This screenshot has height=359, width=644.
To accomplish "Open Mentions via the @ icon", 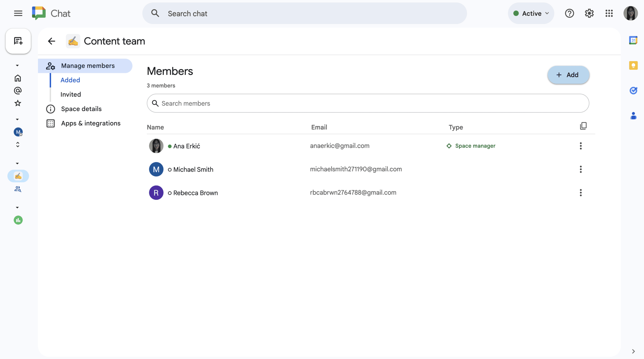I will tap(17, 90).
